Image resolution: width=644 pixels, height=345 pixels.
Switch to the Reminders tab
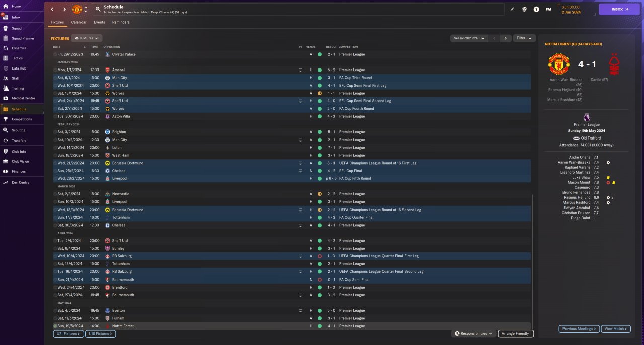click(121, 22)
